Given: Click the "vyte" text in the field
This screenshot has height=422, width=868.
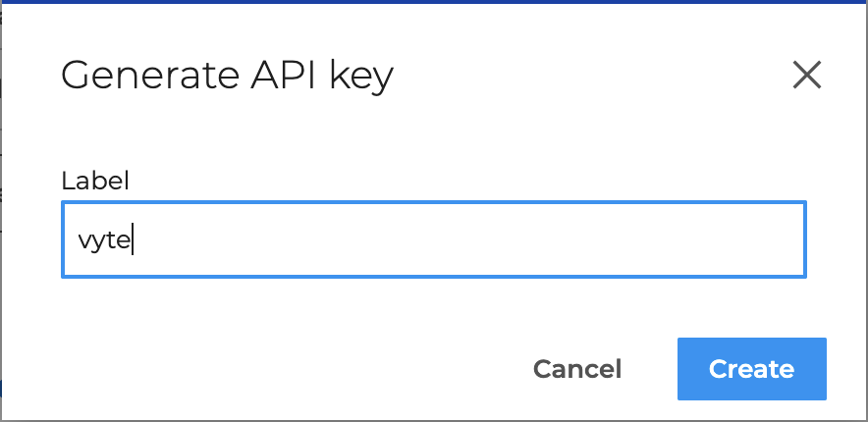Looking at the screenshot, I should pos(104,241).
